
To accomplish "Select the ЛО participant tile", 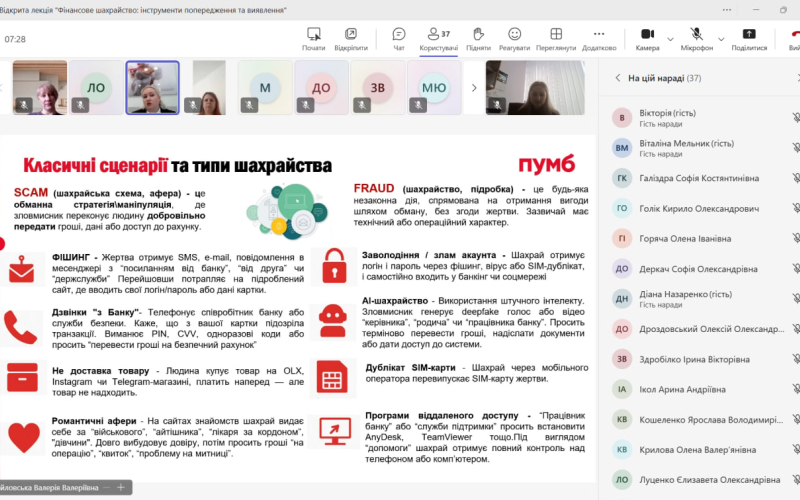I will 96,88.
